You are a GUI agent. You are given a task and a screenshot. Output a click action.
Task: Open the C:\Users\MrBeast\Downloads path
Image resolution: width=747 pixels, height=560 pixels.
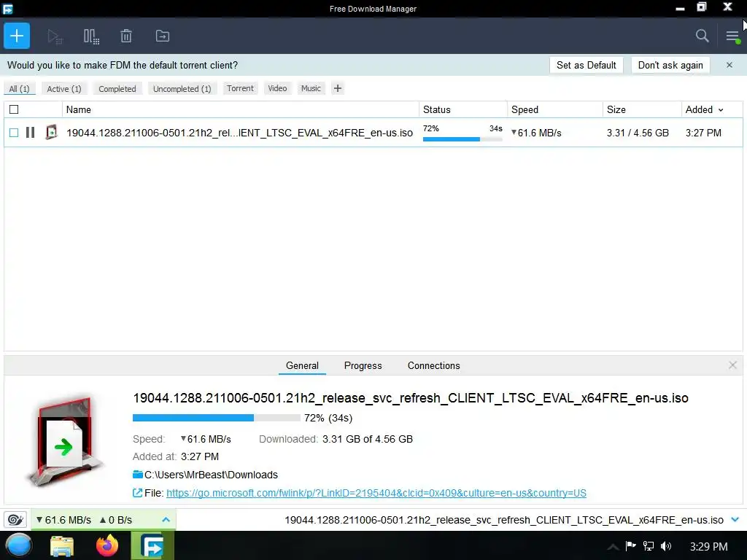[211, 474]
